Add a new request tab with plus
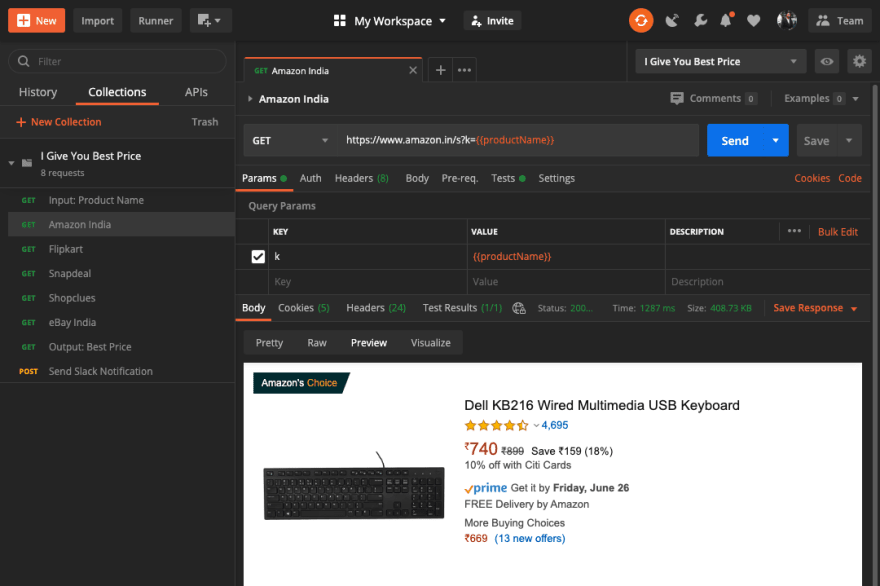 point(441,70)
